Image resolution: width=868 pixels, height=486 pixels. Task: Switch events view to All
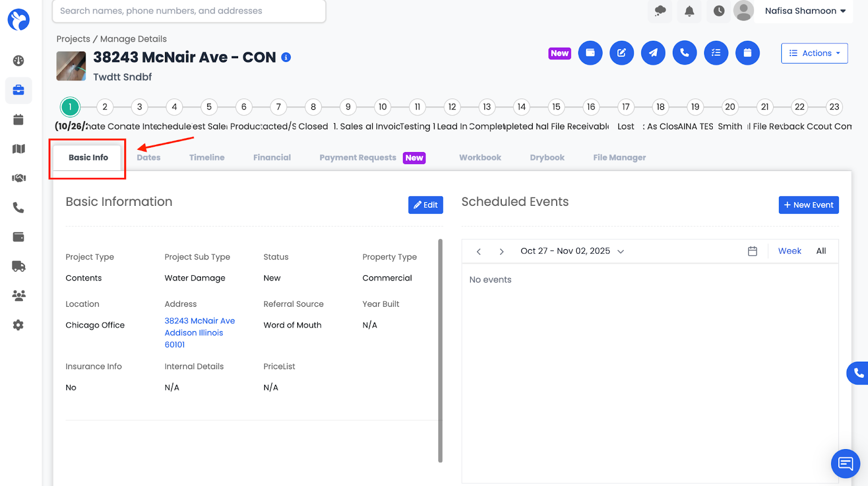[821, 251]
